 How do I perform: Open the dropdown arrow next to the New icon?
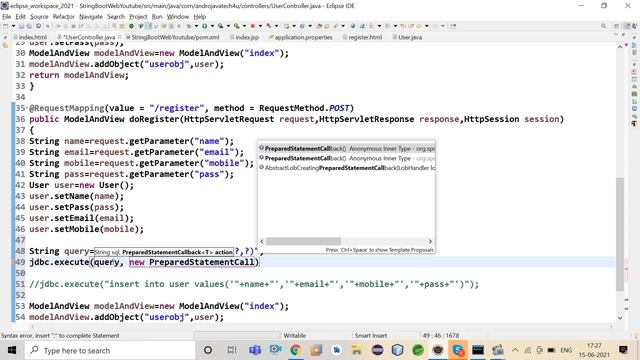point(13,26)
